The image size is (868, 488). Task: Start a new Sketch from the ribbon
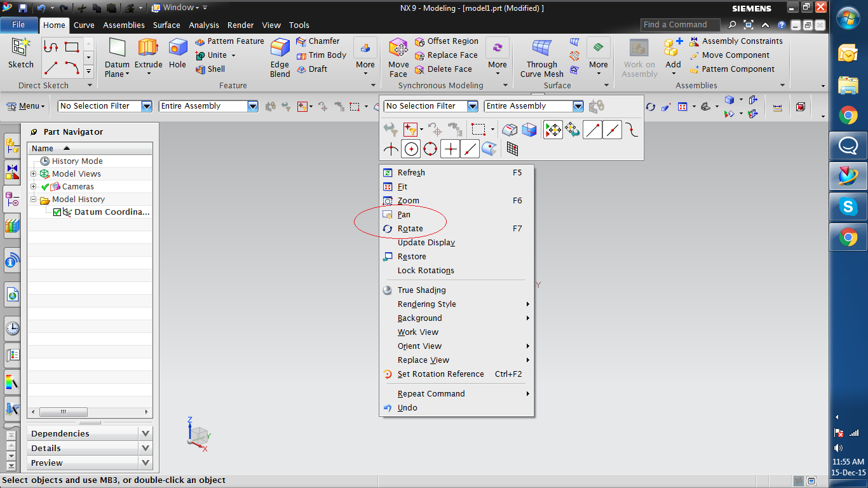(21, 53)
